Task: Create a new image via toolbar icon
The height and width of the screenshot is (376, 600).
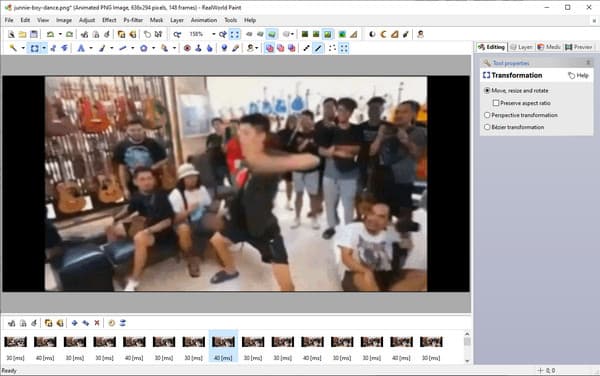Action: click(x=11, y=34)
